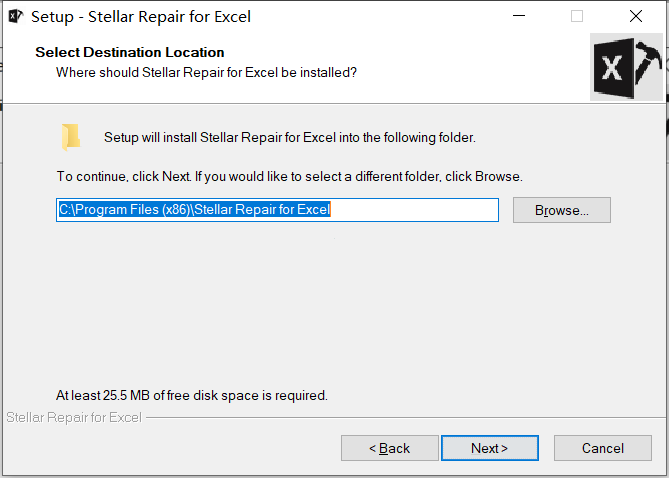Image resolution: width=669 pixels, height=478 pixels.
Task: Click the Setup icon in the title bar
Action: (16, 16)
